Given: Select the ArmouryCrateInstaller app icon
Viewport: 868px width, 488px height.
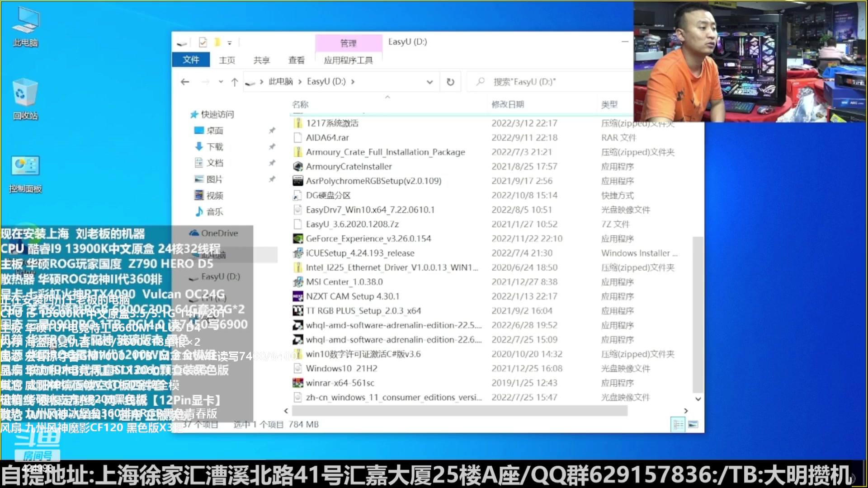Looking at the screenshot, I should tap(297, 166).
